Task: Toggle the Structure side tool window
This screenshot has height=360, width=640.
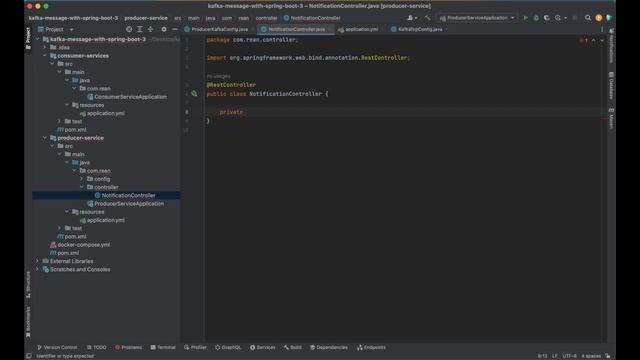Action: coord(28,284)
